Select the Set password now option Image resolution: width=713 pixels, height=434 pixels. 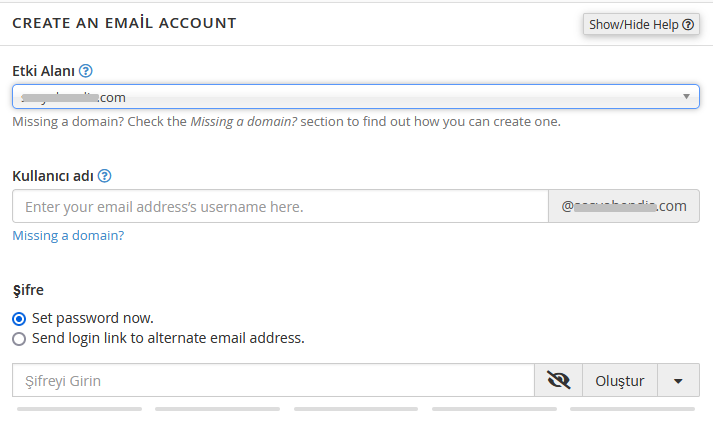(x=19, y=319)
